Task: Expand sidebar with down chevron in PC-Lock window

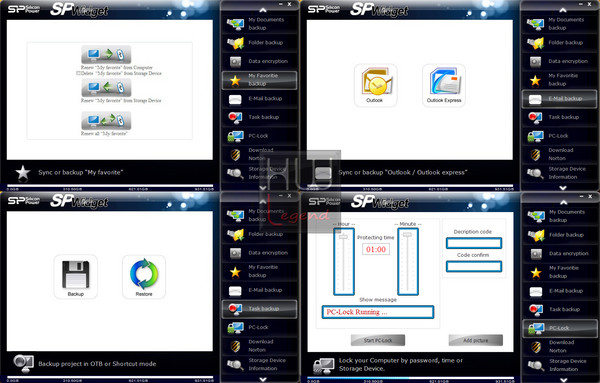Action: [x=564, y=380]
